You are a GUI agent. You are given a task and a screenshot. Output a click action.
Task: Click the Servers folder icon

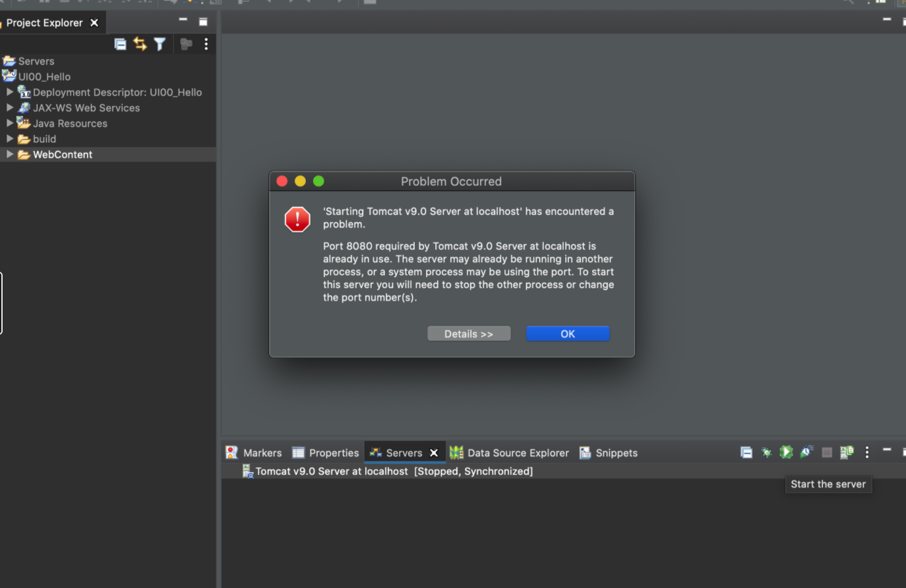(9, 61)
